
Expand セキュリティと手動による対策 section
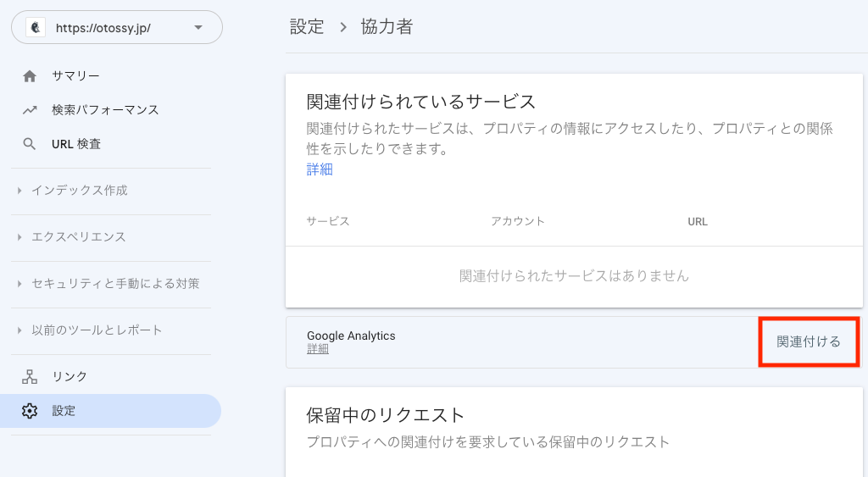pos(115,284)
